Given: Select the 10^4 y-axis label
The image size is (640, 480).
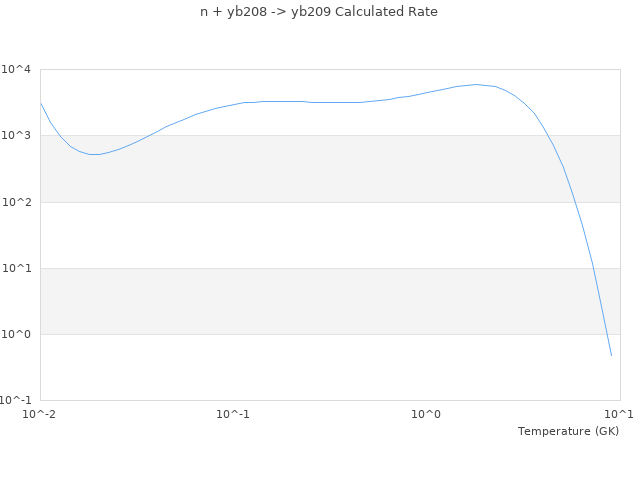Looking at the screenshot, I should click(x=16, y=69).
